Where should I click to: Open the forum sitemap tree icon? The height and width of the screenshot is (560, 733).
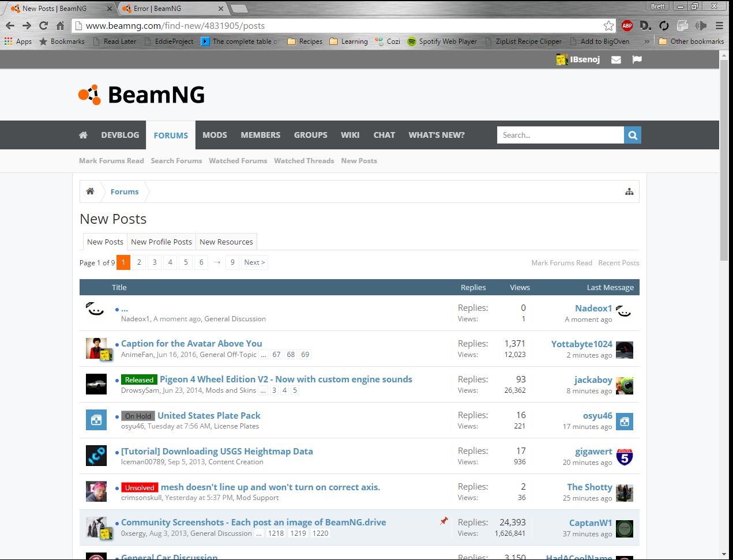tap(629, 191)
